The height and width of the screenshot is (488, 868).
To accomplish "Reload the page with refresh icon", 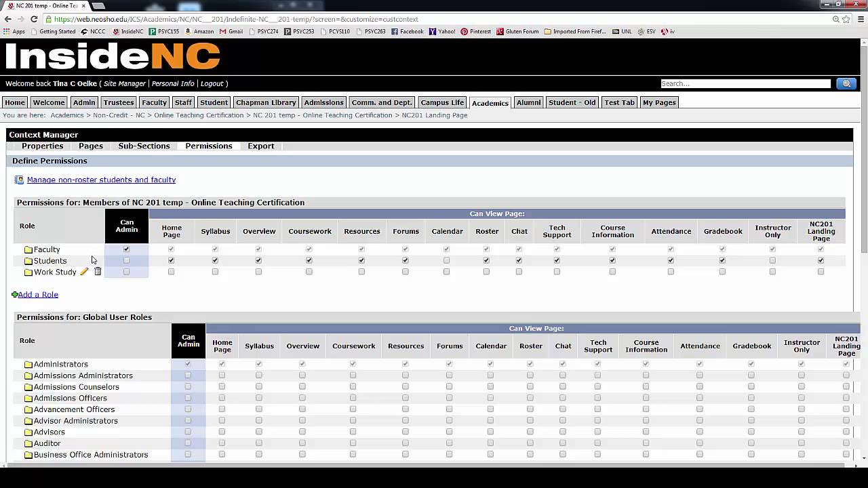I will [34, 19].
